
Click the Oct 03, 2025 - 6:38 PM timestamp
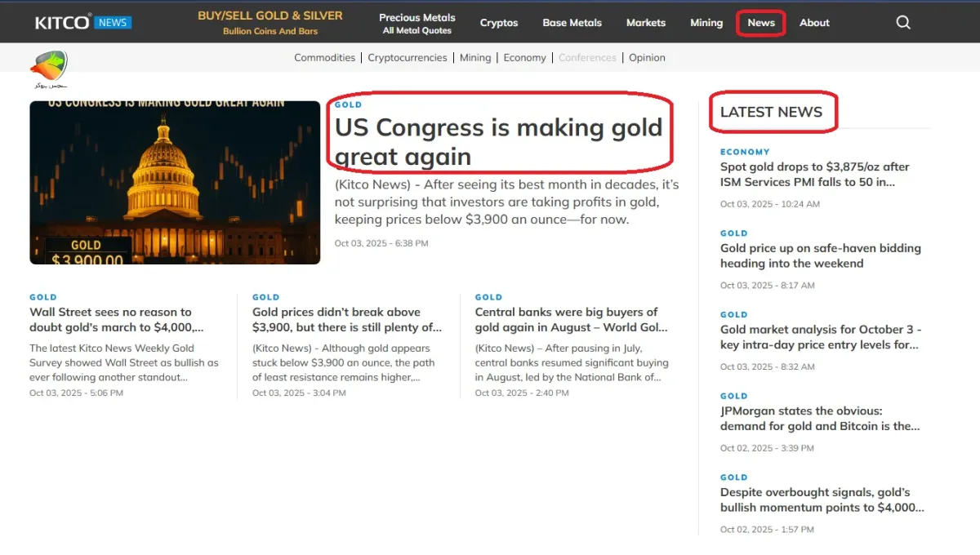pyautogui.click(x=381, y=243)
